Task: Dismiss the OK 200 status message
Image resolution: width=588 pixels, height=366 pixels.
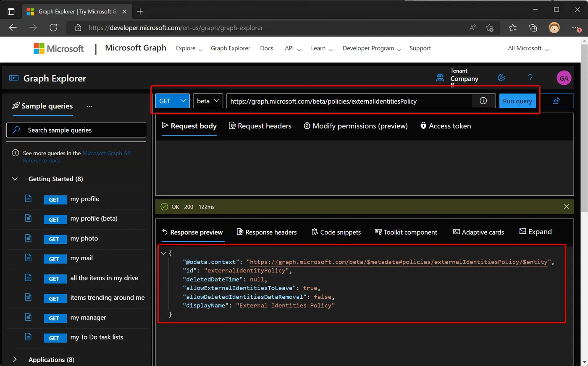Action: [x=566, y=207]
